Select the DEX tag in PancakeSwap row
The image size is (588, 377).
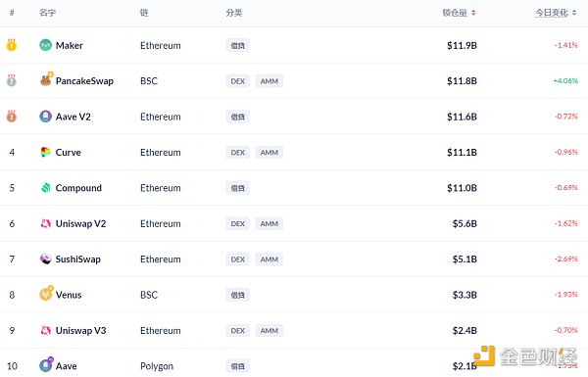pos(238,81)
